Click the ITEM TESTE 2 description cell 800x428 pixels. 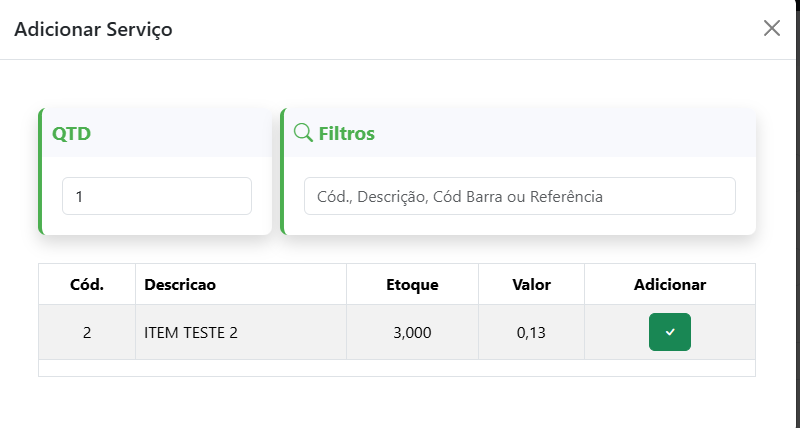[191, 332]
